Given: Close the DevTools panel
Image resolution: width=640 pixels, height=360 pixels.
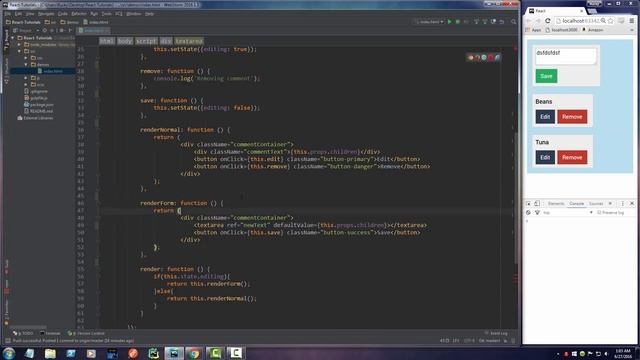Looking at the screenshot, I should coord(632,203).
